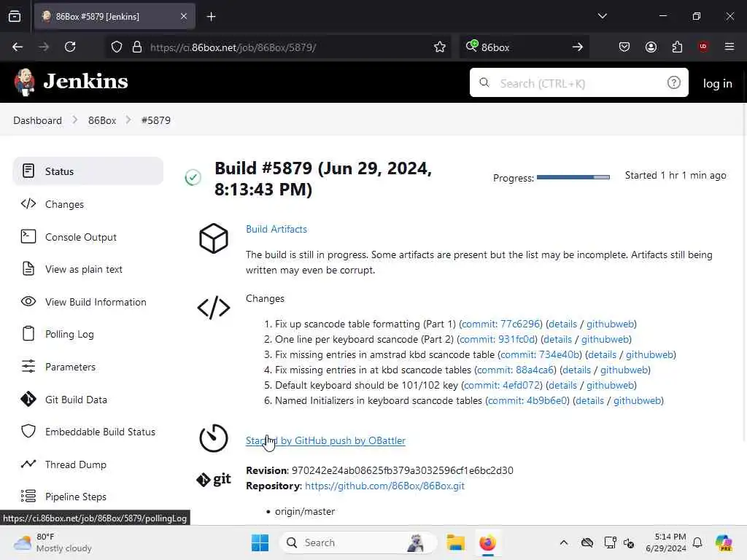747x560 pixels.
Task: Show hidden system tray icons
Action: coord(564,542)
